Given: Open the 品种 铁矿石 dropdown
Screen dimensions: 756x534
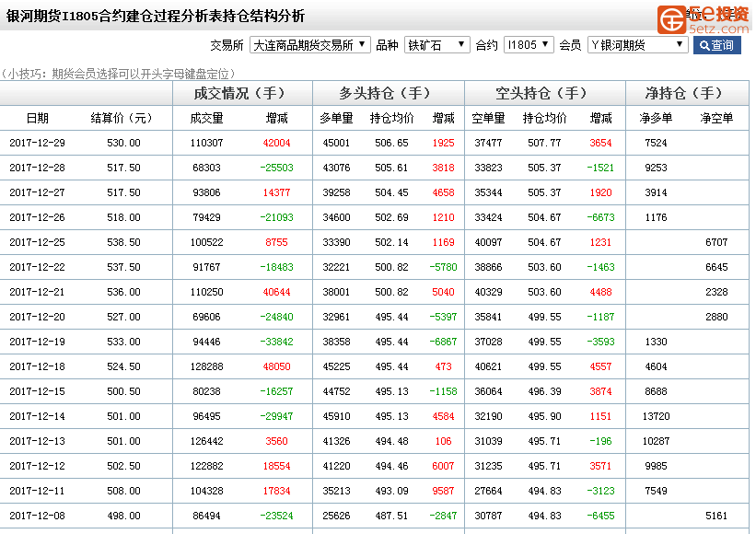Looking at the screenshot, I should click(x=436, y=45).
